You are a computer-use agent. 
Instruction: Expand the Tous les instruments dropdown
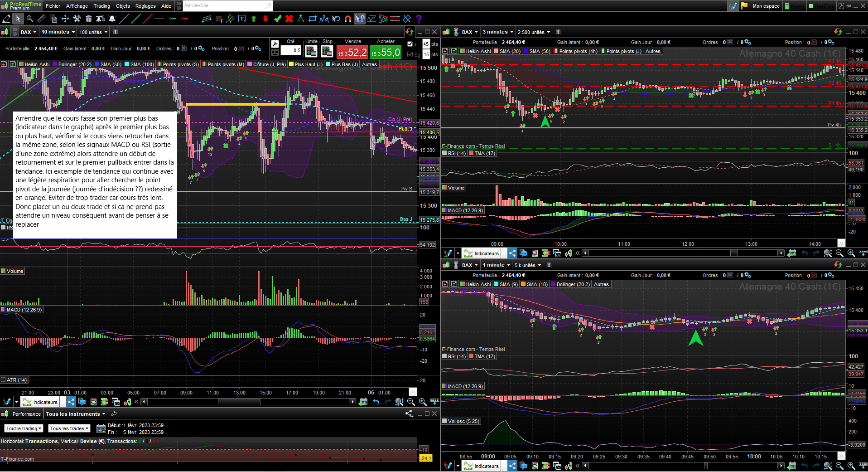[75, 414]
